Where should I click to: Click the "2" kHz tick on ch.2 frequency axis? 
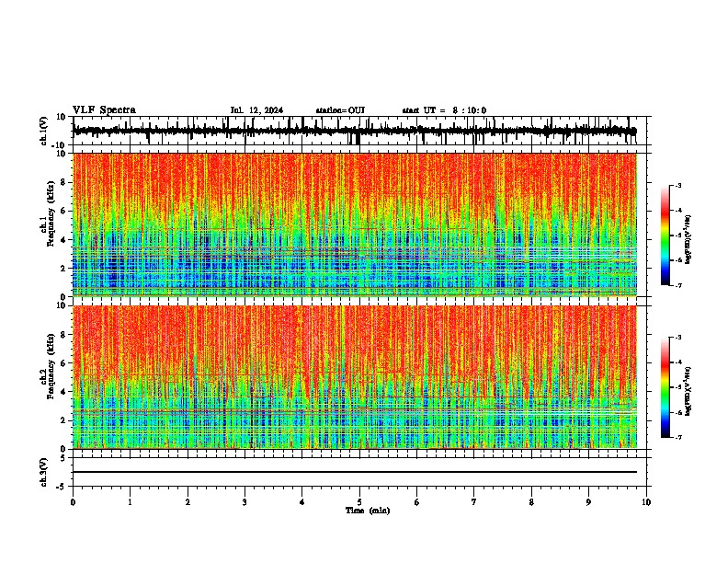click(63, 420)
